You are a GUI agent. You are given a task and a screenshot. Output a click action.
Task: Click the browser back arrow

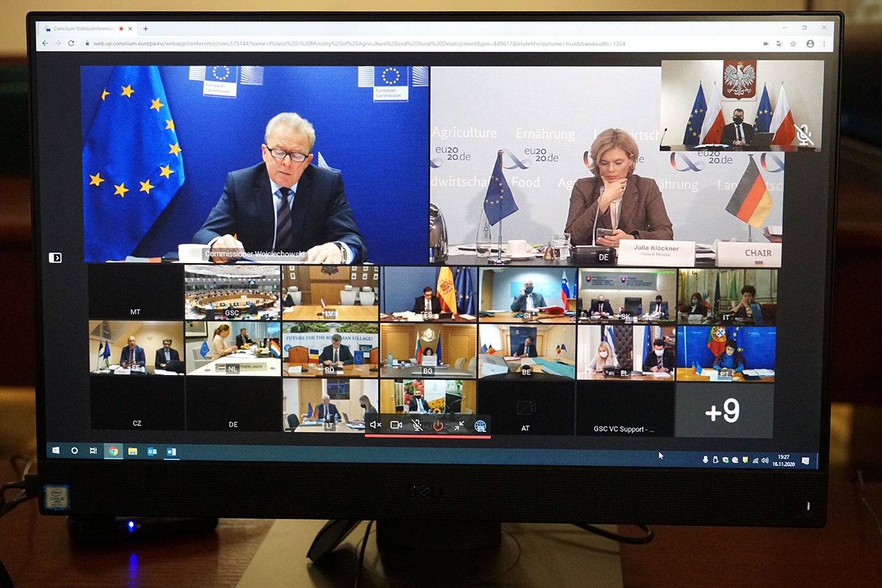click(45, 44)
